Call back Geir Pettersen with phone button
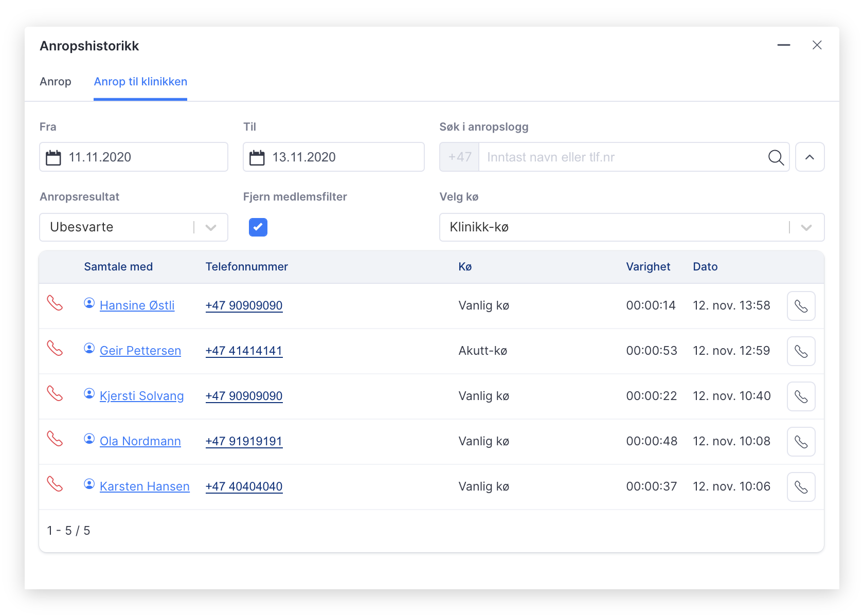Viewport: 863px width, 616px height. 801,351
